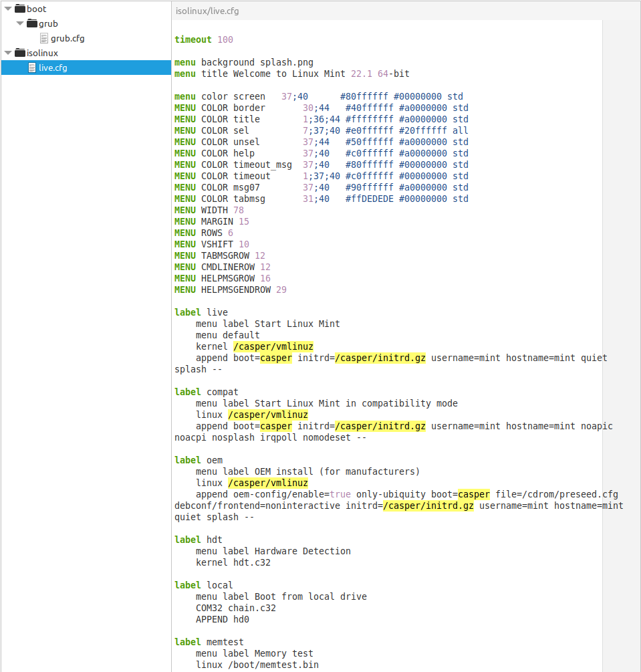Viewport: 641px width, 672px height.
Task: Click the live.cfg file icon
Action: click(31, 68)
